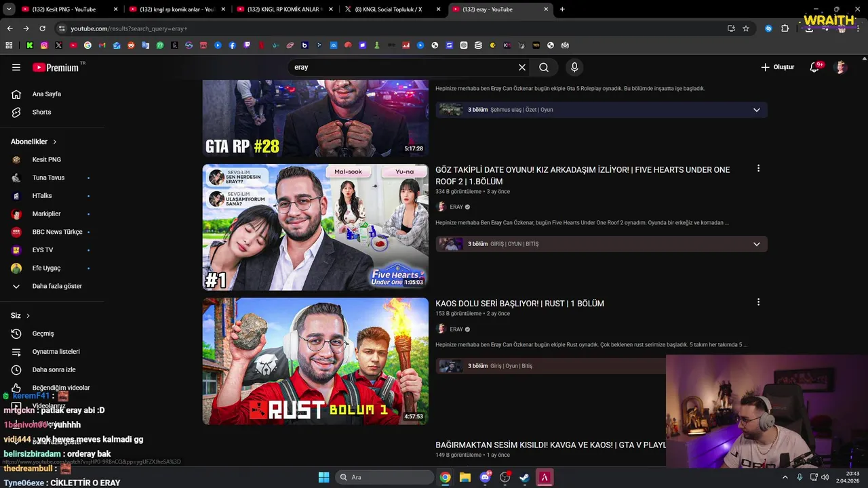
Task: Reload the page with the refresh icon
Action: coord(42,28)
